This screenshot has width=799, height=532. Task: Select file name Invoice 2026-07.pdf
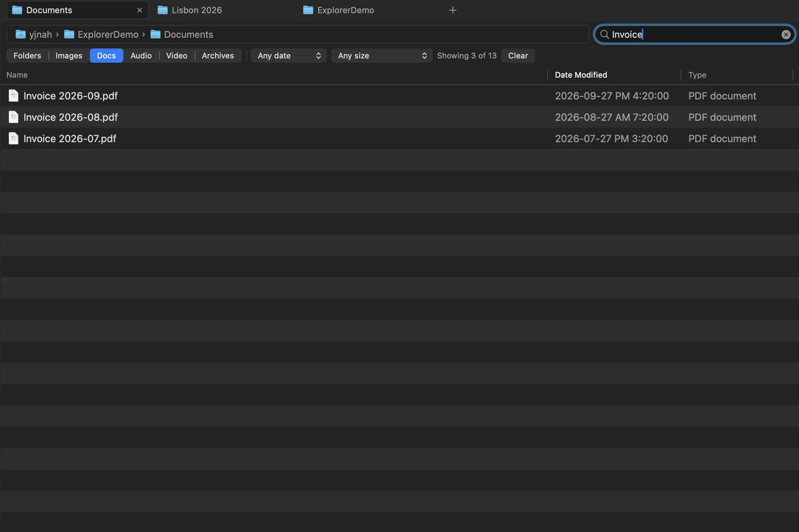[x=70, y=139]
